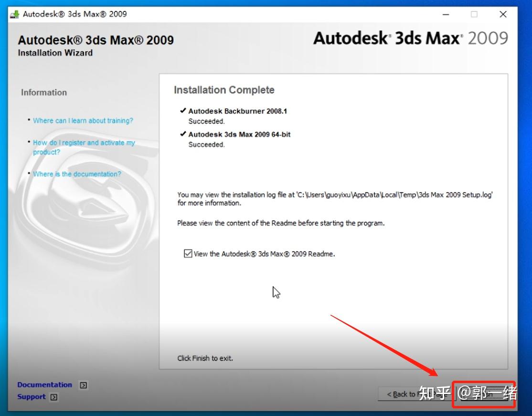
Task: Open the Support link at bottom left
Action: click(31, 396)
